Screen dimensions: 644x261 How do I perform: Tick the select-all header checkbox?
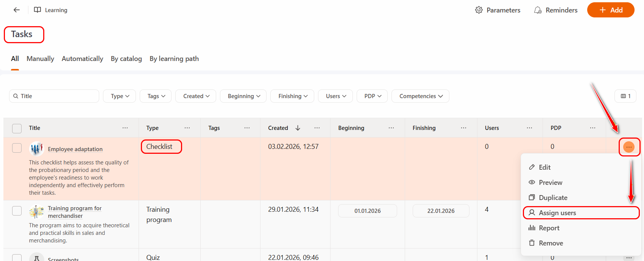(17, 128)
